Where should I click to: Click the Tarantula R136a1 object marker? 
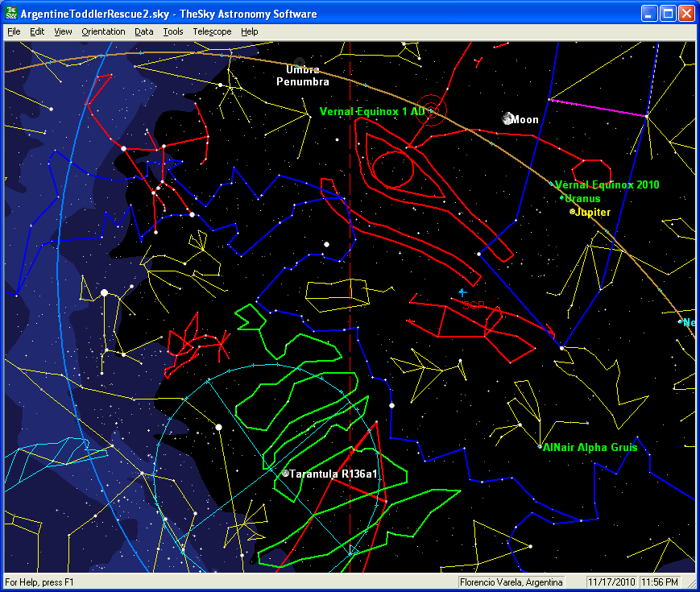click(285, 474)
